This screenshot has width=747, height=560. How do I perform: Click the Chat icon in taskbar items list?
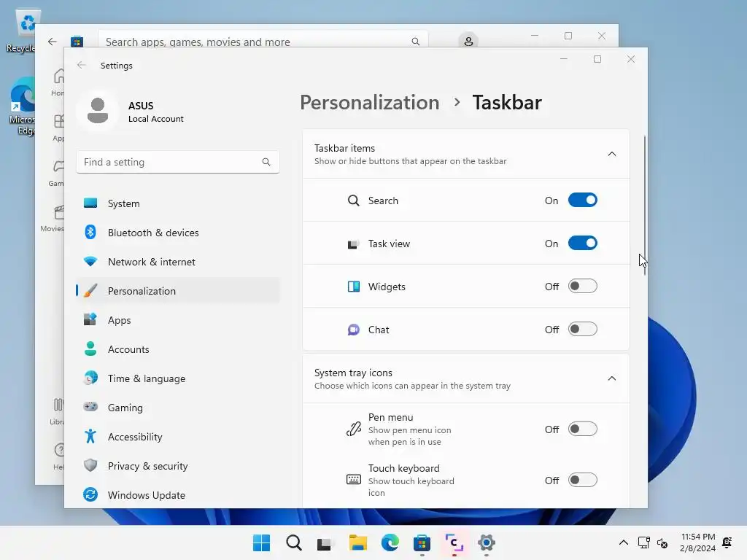pos(354,330)
